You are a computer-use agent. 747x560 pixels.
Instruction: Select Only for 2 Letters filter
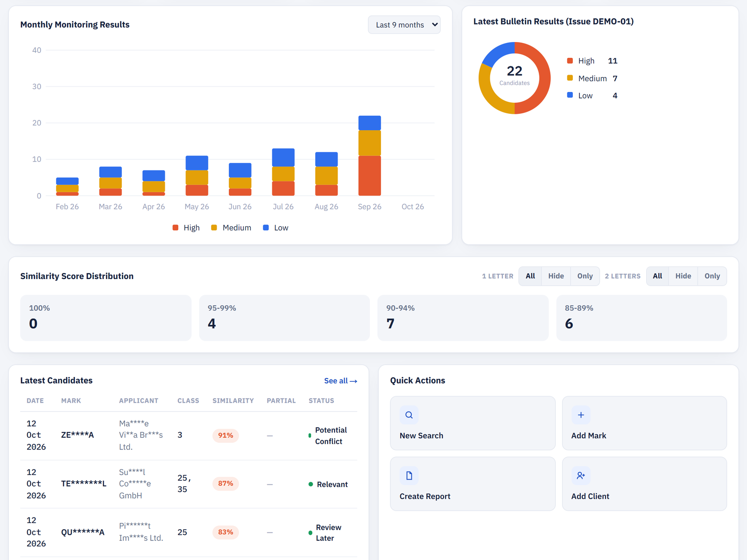pyautogui.click(x=712, y=276)
